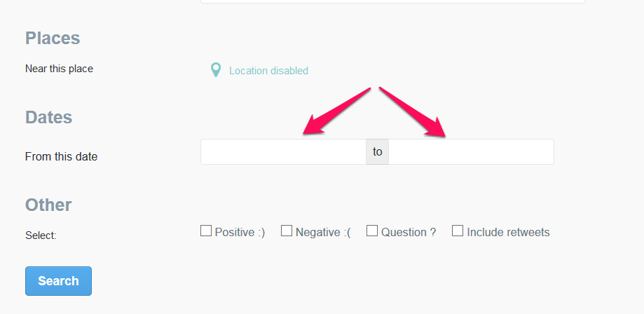Screen dimensions: 644x314
Task: Click the blue Search button
Action: [x=58, y=281]
